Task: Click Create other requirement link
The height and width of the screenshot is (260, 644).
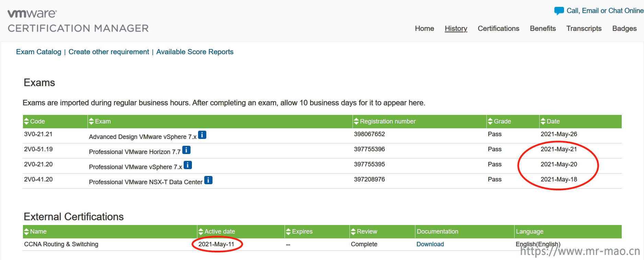Action: pyautogui.click(x=109, y=52)
